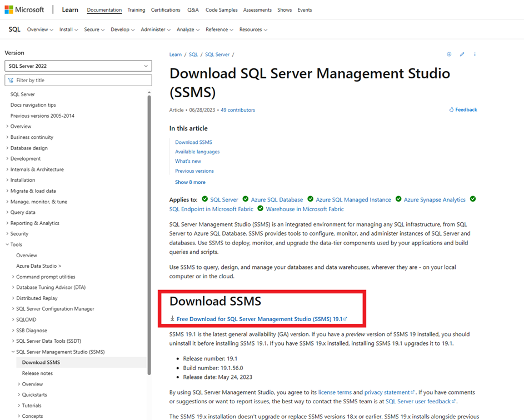This screenshot has width=524, height=420.
Task: Expand Command prompt utilities node
Action: coord(13,277)
